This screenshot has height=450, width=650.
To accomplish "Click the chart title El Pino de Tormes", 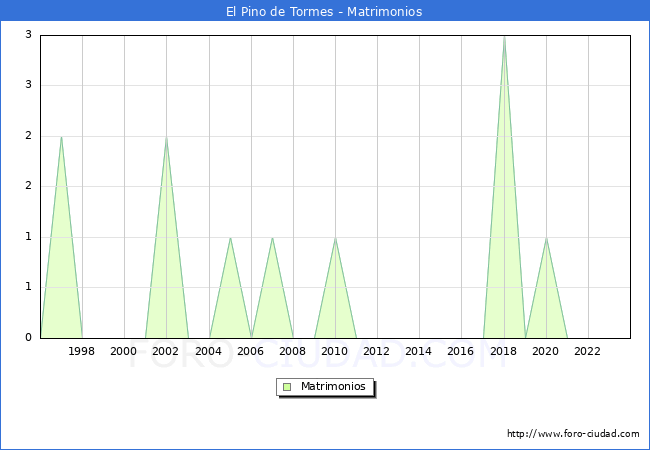I will coord(324,12).
